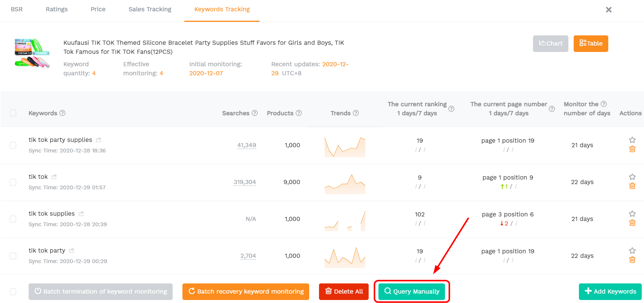Star the 'tik tok' keyword row

point(632,177)
